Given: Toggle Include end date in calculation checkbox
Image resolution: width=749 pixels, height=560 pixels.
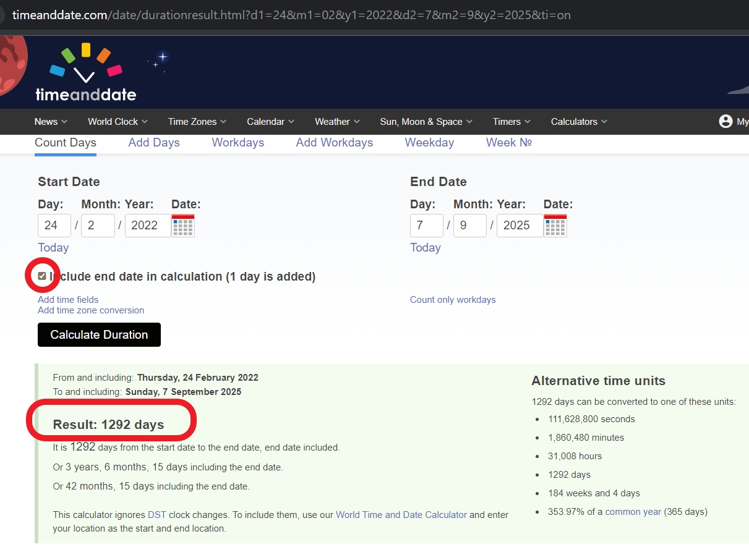Looking at the screenshot, I should 42,276.
